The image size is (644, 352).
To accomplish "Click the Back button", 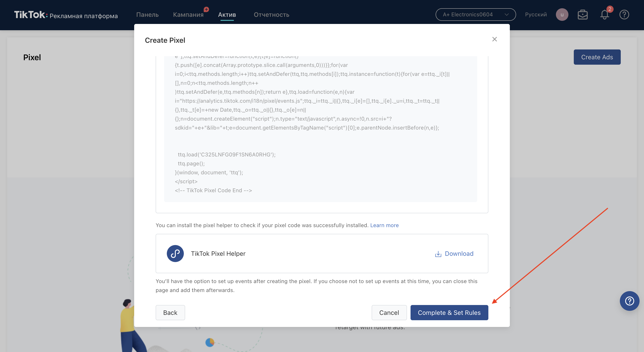I will tap(170, 312).
